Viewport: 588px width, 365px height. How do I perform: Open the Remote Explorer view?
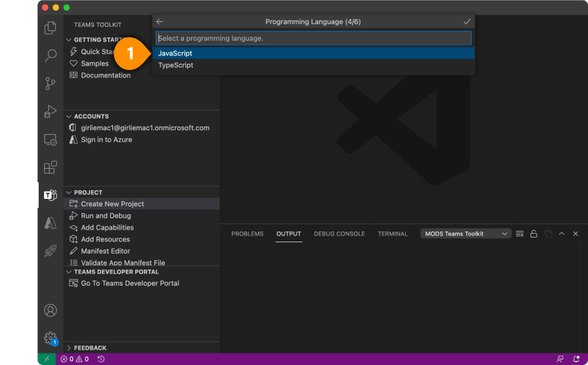click(50, 139)
